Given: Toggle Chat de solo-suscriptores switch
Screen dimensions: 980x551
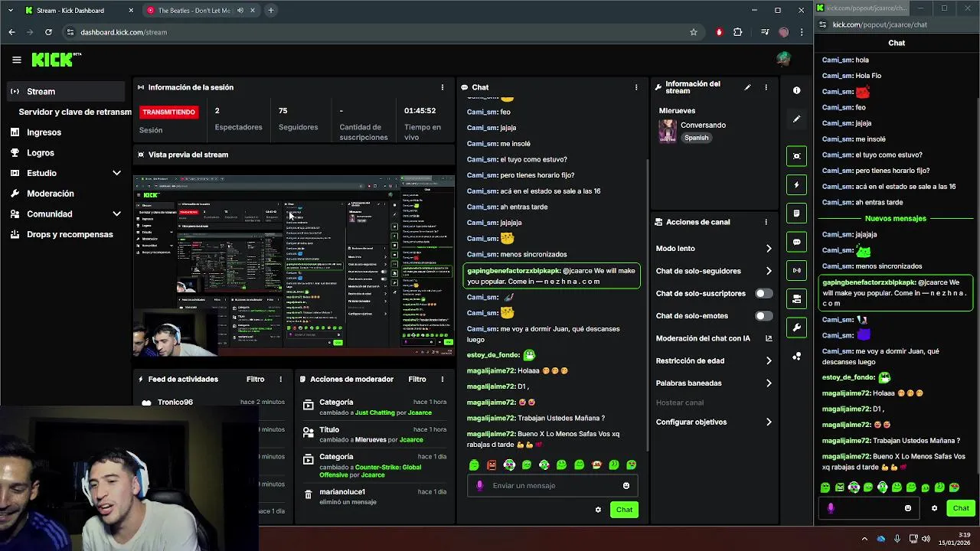Looking at the screenshot, I should [x=763, y=293].
